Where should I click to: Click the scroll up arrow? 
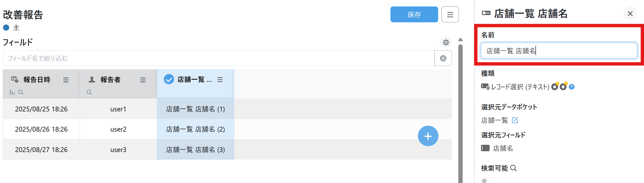461,40
